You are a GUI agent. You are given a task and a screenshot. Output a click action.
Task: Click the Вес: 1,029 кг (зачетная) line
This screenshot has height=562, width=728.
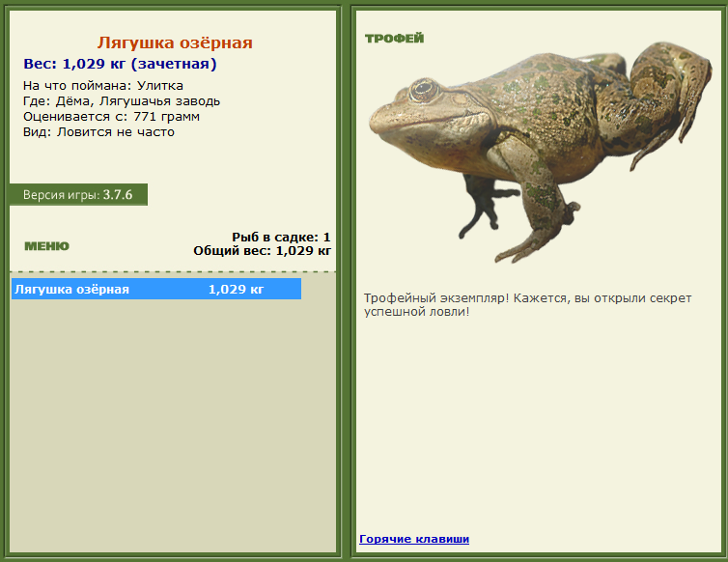121,64
